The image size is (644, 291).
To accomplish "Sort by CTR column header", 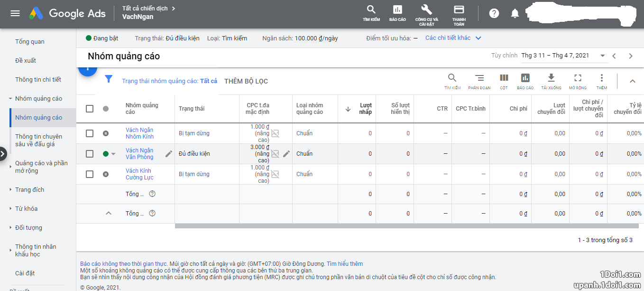I will (x=442, y=109).
